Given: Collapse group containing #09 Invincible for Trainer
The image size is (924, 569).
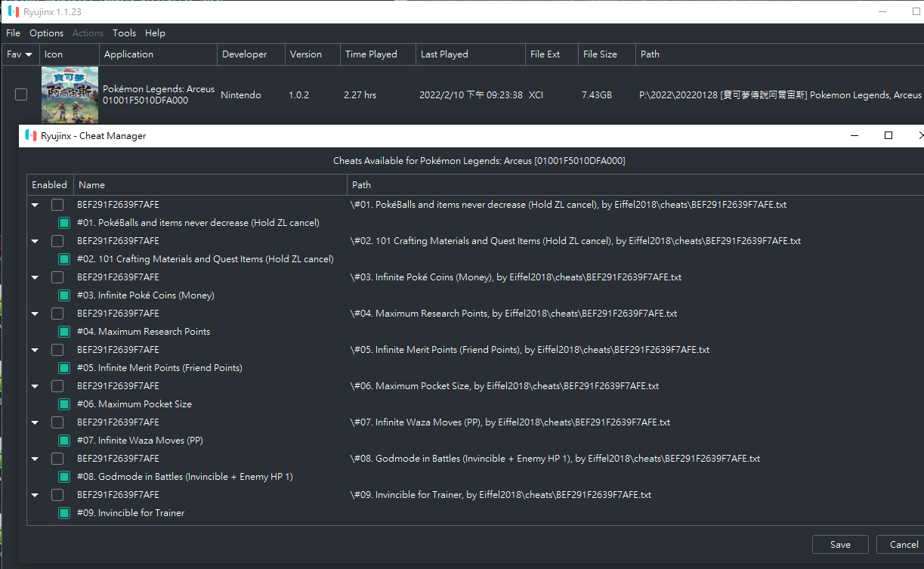Looking at the screenshot, I should tap(35, 495).
